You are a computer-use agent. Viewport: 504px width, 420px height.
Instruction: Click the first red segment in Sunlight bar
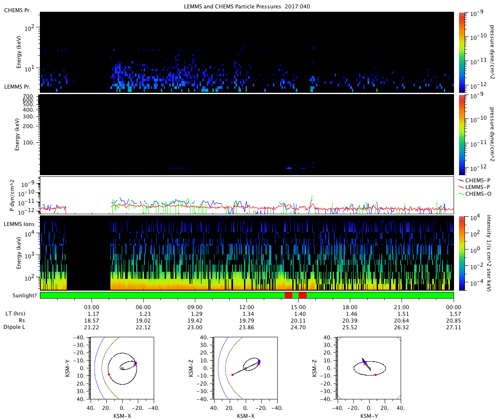click(x=288, y=295)
